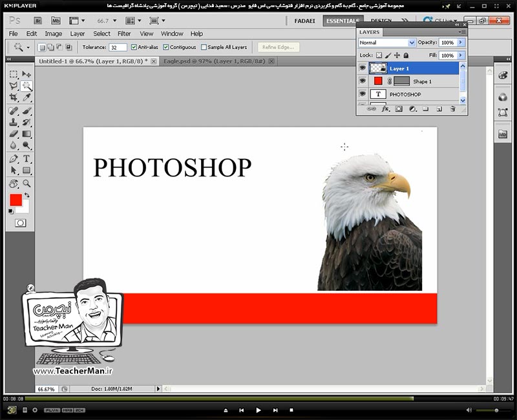The width and height of the screenshot is (517, 420).
Task: Select the Magic Wand tool
Action: coord(26,86)
